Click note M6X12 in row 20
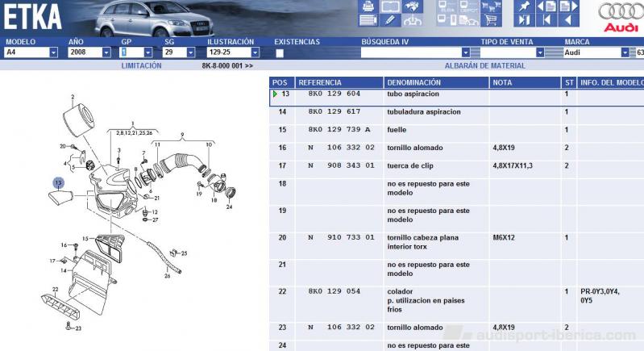The image size is (644, 351). (x=504, y=237)
